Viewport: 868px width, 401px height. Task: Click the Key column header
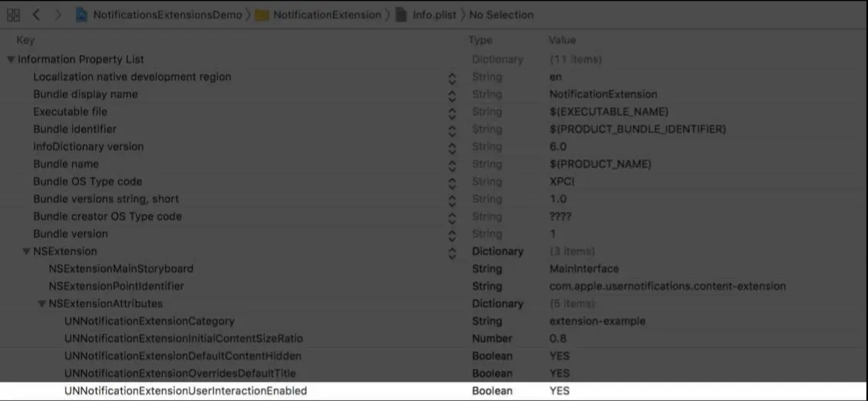[25, 41]
